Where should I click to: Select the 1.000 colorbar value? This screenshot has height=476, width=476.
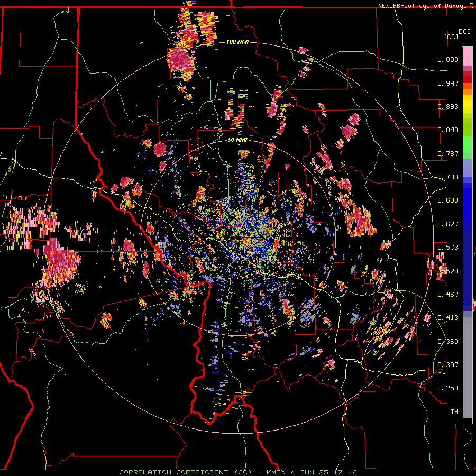click(448, 59)
